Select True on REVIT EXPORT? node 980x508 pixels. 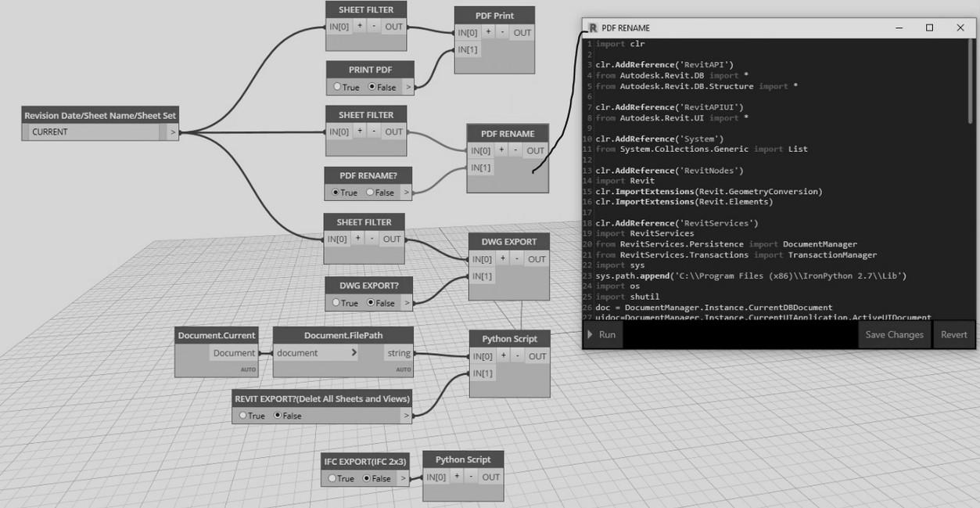(242, 416)
